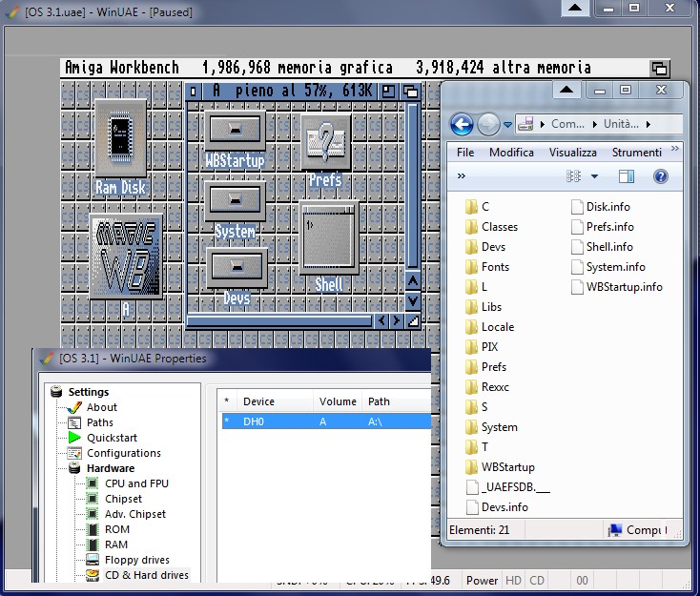
Task: Open the Visualizza menu
Action: (x=572, y=153)
